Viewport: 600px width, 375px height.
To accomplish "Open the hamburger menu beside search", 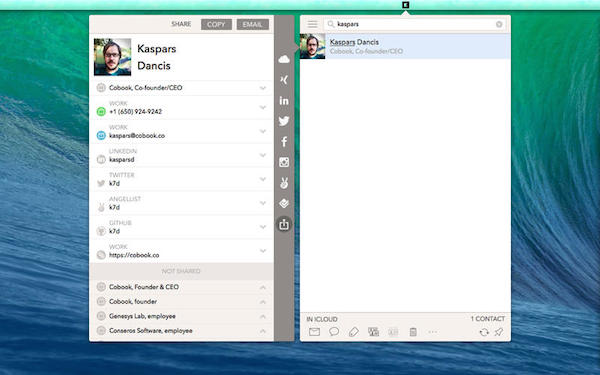I will click(312, 24).
